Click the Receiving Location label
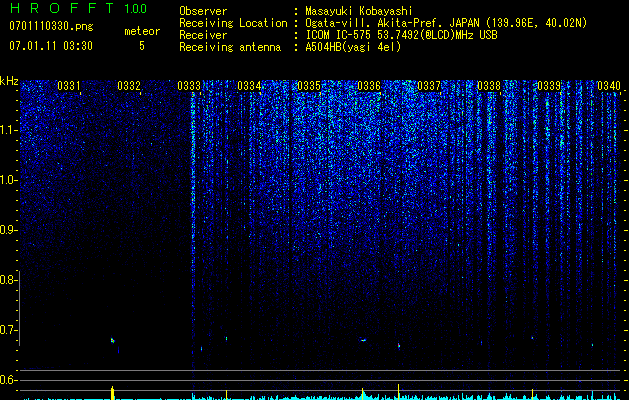Viewport: 629px width, 400px height. tap(233, 23)
